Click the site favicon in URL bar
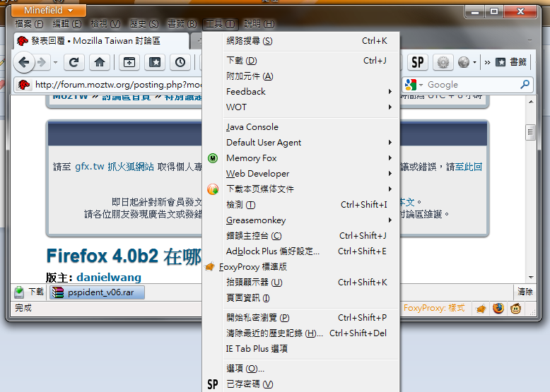The width and height of the screenshot is (550, 392). coord(24,85)
